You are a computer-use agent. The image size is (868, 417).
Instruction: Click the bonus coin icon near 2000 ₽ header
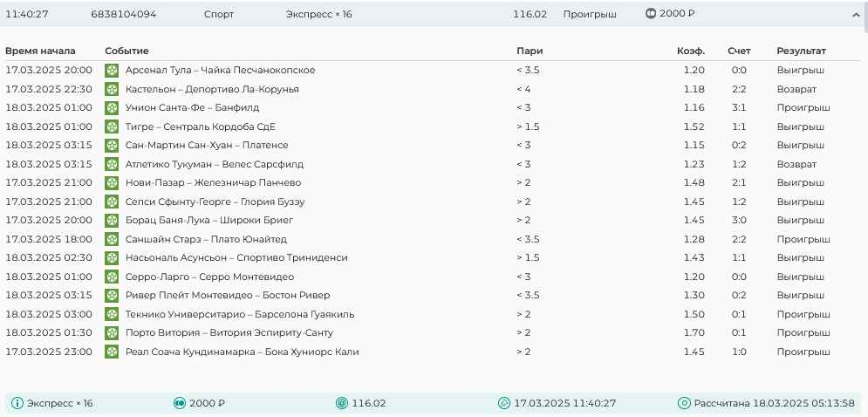(651, 14)
